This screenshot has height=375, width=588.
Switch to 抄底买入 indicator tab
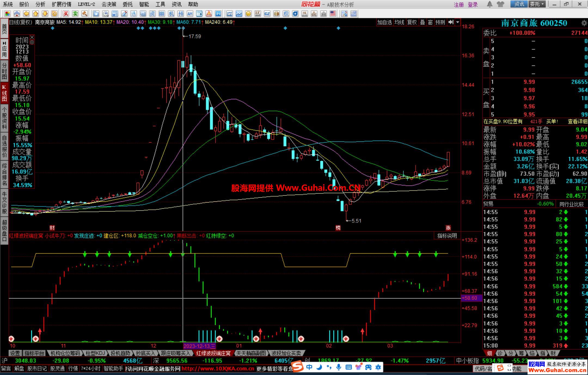coord(145,353)
